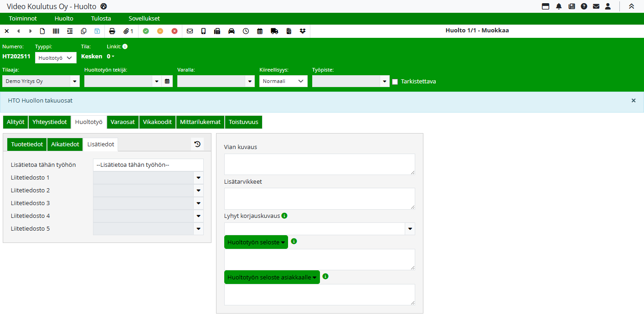Click the green checkmark status icon
Viewport: 644px width, 330px height.
pos(146,31)
